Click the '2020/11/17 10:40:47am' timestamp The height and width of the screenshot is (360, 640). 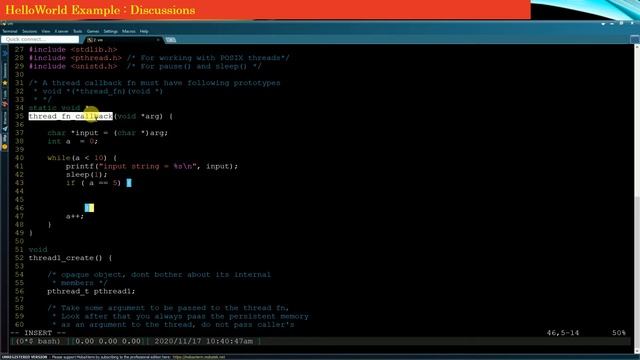[204, 341]
